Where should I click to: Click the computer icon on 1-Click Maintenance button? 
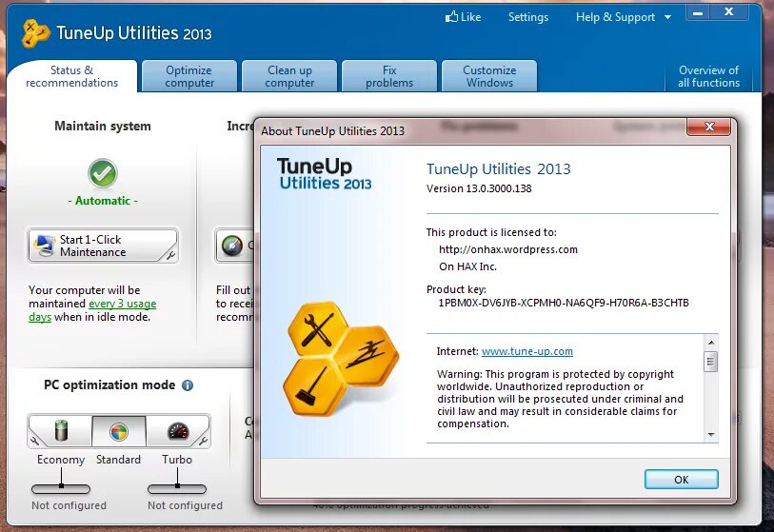pyautogui.click(x=45, y=246)
